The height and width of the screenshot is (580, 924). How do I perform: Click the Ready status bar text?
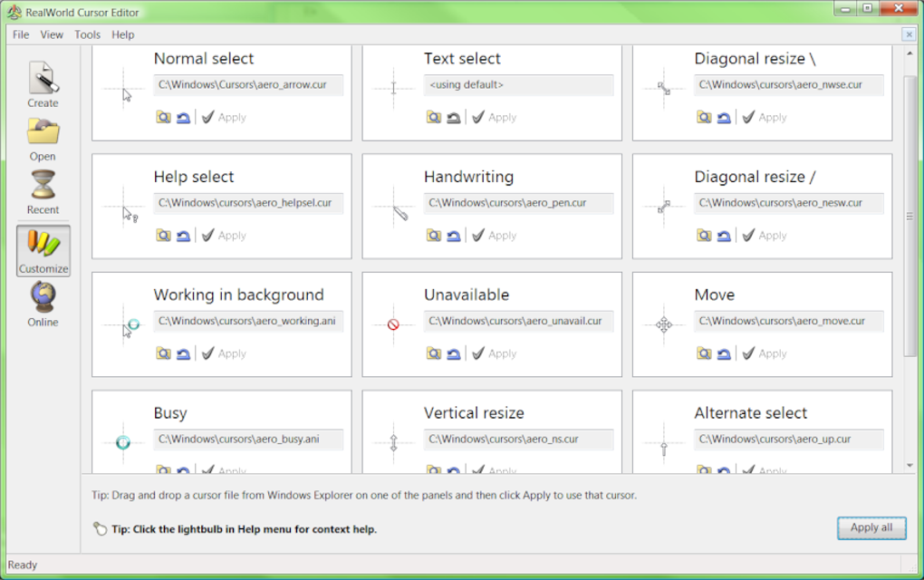coord(23,565)
